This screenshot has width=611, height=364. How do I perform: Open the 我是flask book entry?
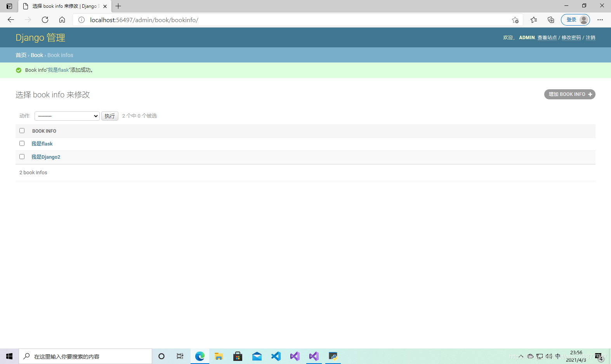click(42, 144)
